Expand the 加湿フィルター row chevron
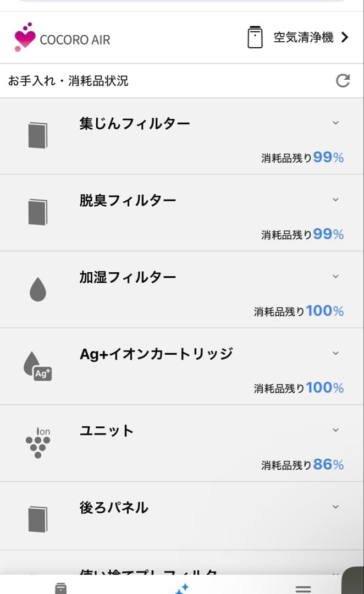The height and width of the screenshot is (594, 364). pos(336,277)
